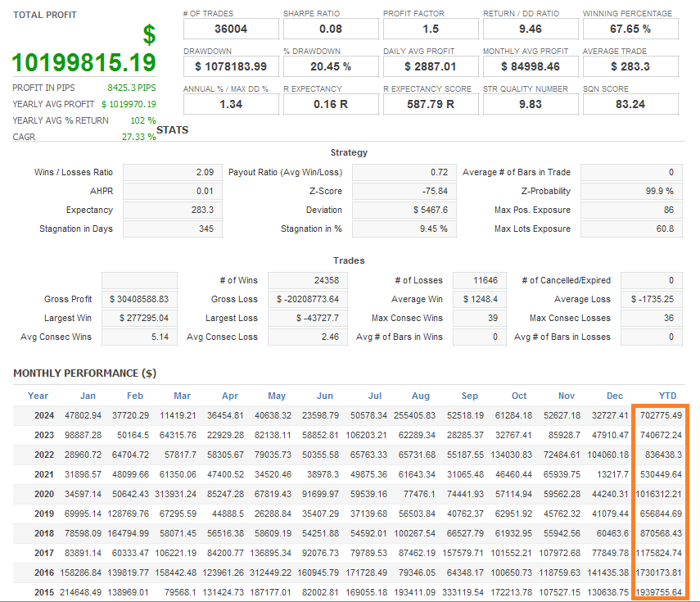Click the Dec column header
The height and width of the screenshot is (602, 700).
[x=615, y=396]
